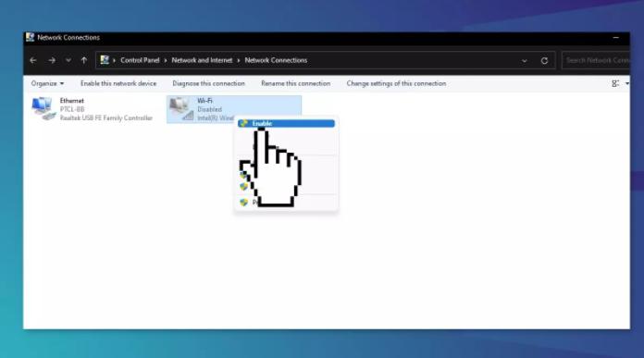
Task: Refresh the Network Connections view
Action: coord(544,61)
